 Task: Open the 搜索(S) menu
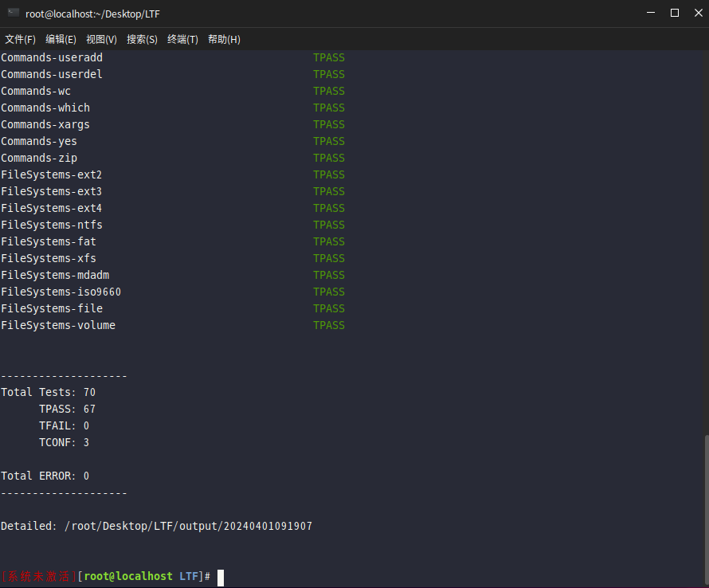coord(142,39)
